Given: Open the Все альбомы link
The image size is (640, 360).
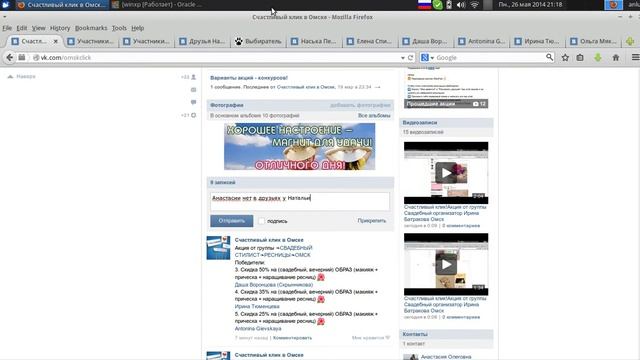Looking at the screenshot, I should point(374,116).
